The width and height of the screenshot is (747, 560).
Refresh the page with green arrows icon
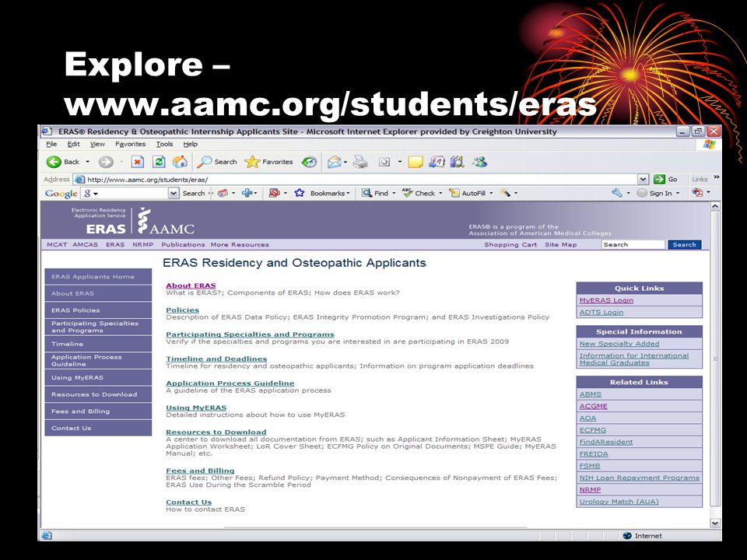coord(159,162)
